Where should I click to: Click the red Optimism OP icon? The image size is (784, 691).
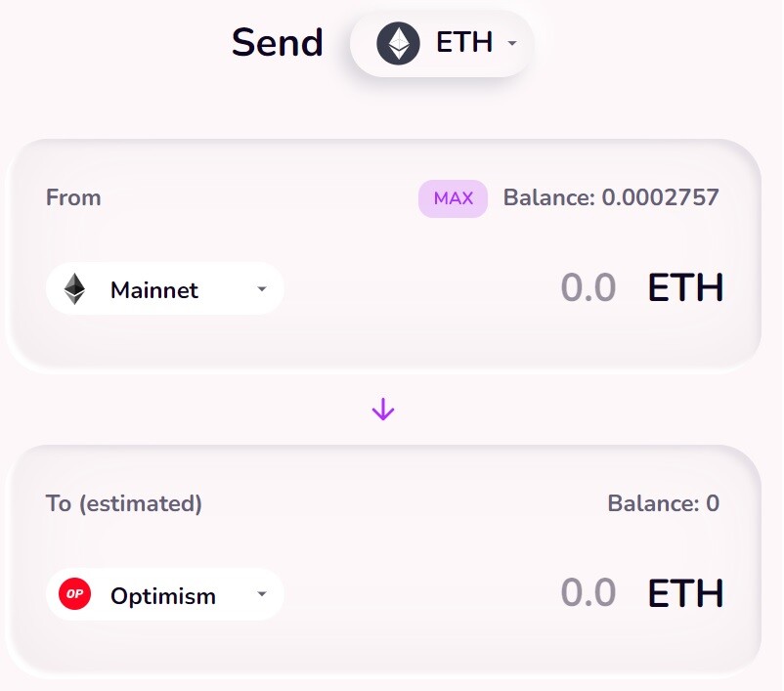tap(74, 594)
